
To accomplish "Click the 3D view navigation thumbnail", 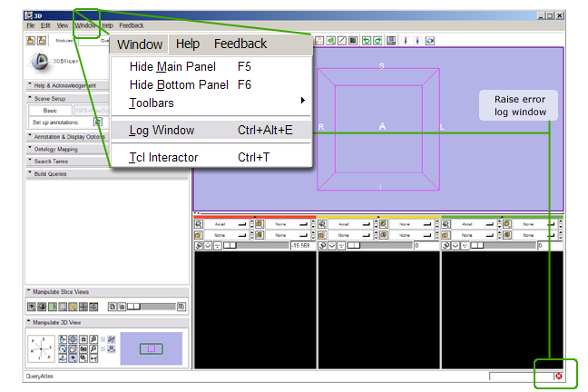I will point(152,348).
